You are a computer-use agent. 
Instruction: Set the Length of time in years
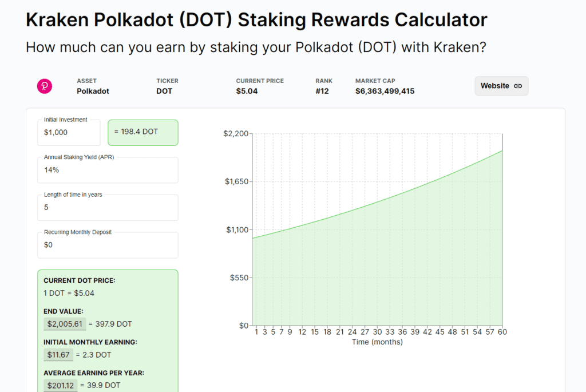pos(108,208)
